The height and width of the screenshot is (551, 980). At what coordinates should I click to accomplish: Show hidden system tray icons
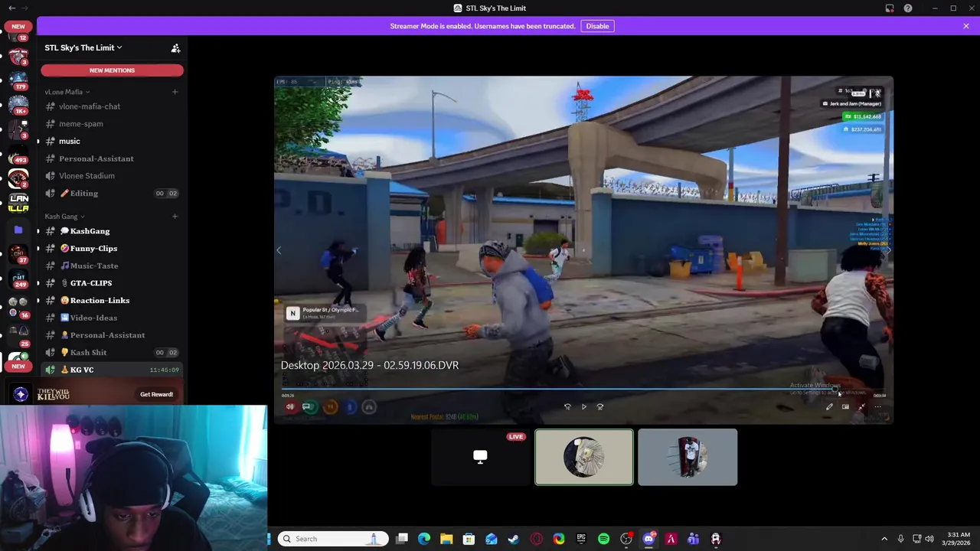point(884,539)
